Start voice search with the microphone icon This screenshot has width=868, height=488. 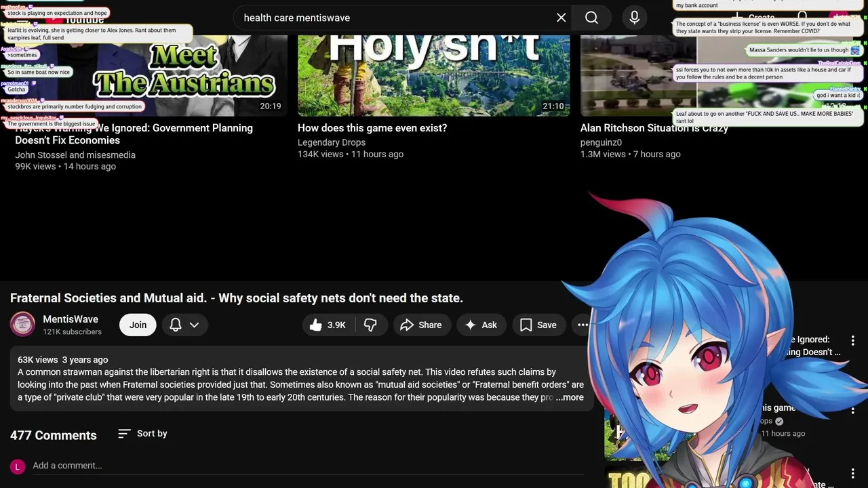(635, 18)
